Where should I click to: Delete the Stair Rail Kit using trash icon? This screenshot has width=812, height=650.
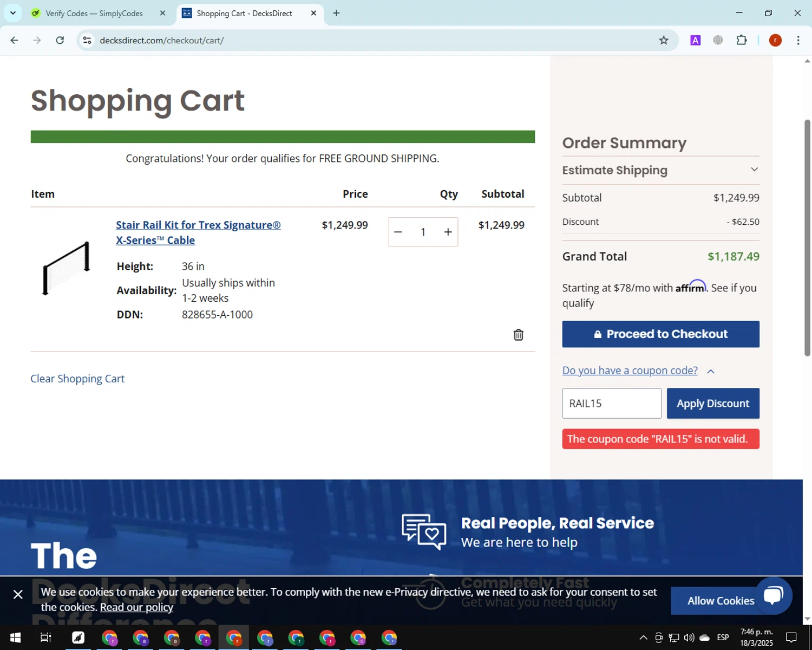518,335
